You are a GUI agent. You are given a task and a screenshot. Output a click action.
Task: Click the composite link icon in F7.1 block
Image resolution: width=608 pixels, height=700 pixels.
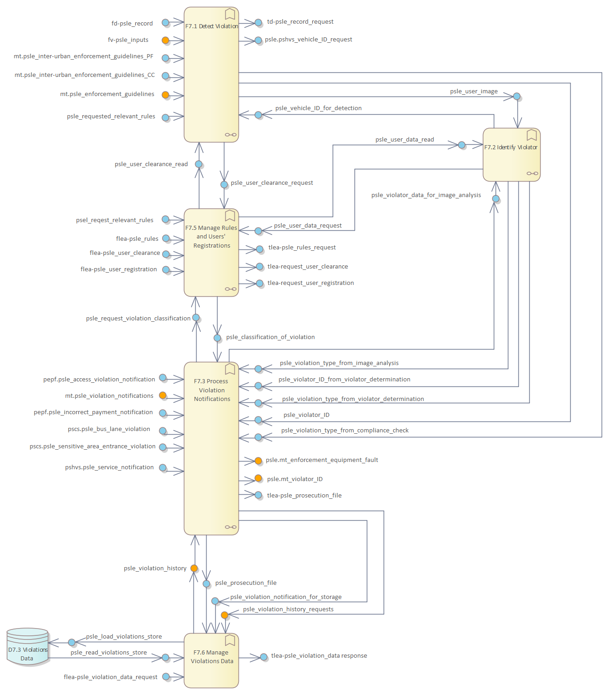[x=231, y=135]
